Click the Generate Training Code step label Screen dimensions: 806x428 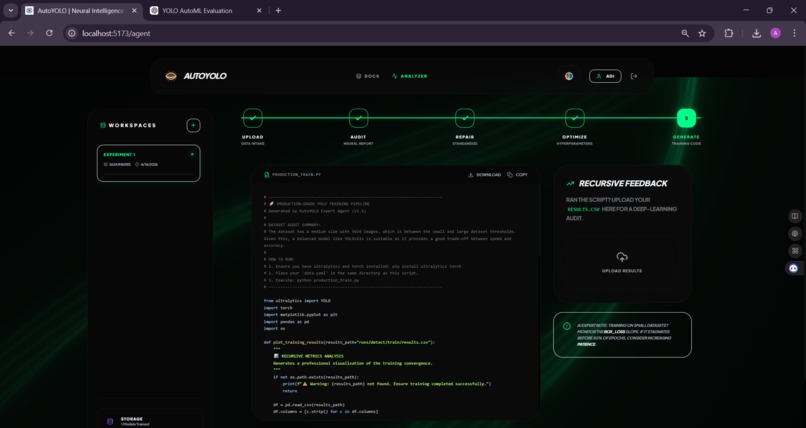686,140
